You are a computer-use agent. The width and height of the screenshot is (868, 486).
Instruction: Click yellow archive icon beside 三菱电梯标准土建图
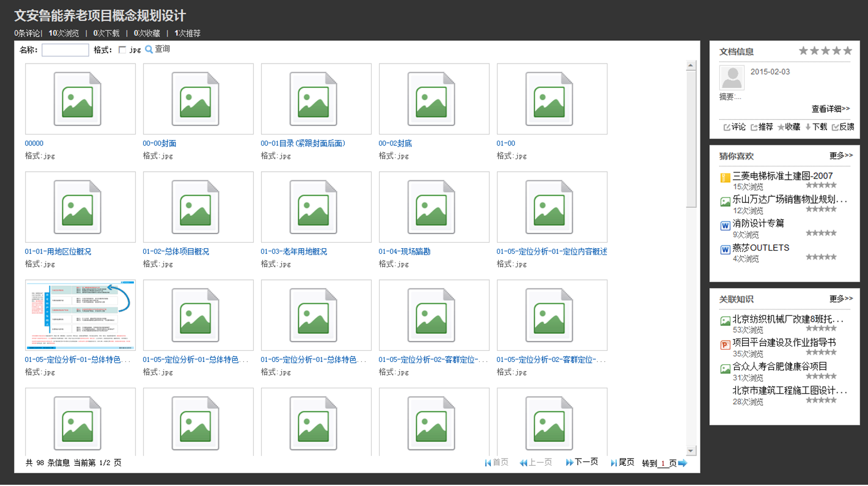coord(726,178)
